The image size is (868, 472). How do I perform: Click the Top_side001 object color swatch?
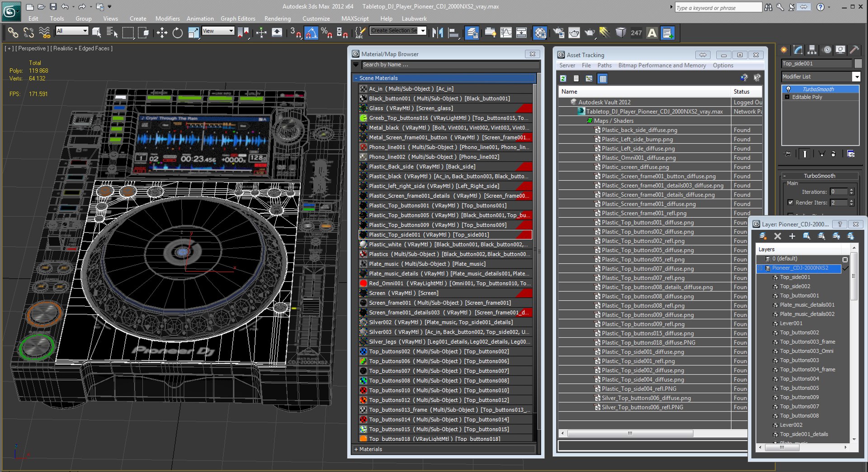click(858, 64)
